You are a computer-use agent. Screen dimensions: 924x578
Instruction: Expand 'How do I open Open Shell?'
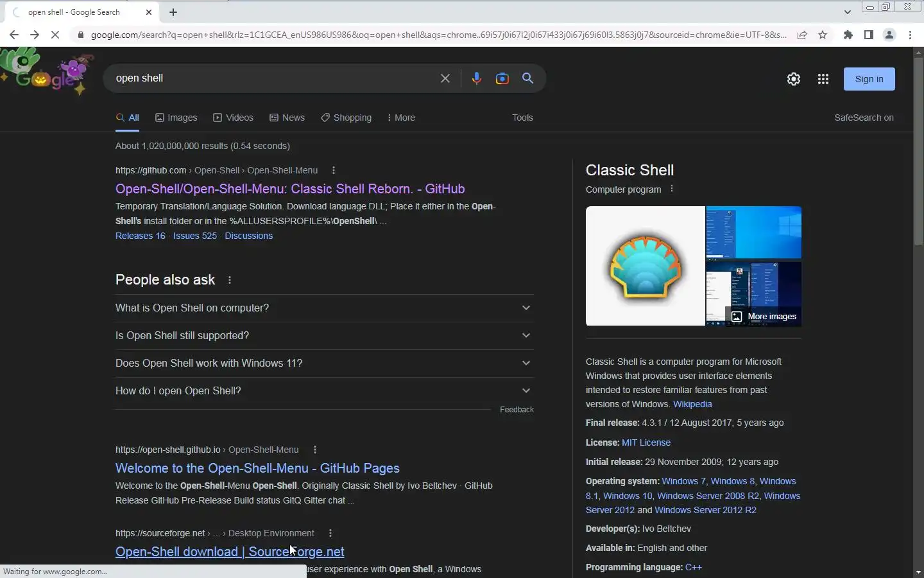pos(325,391)
